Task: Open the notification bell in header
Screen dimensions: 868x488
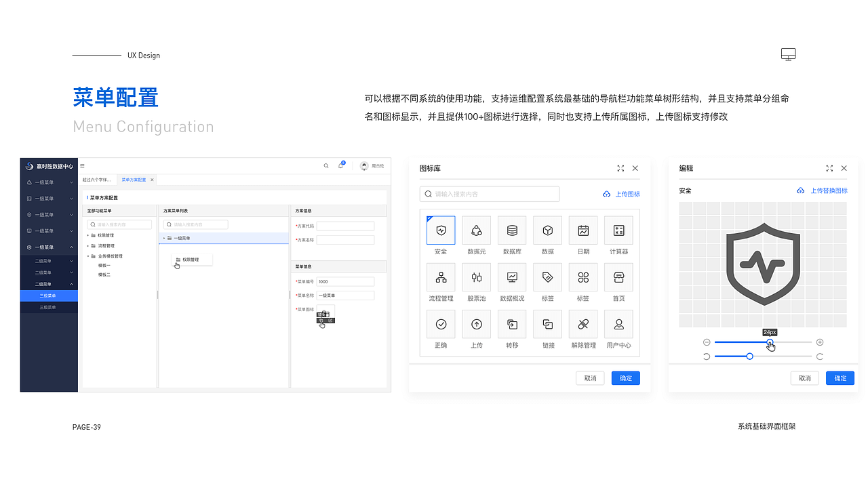Action: (341, 165)
